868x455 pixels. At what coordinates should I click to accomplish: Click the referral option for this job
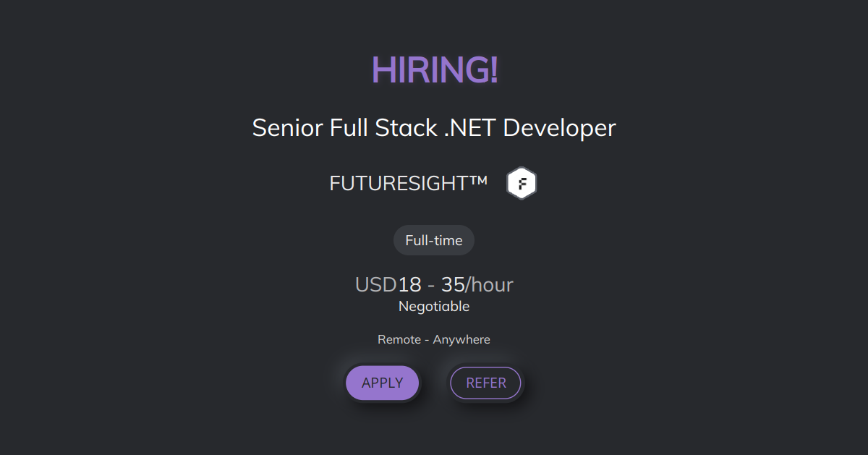click(x=485, y=383)
